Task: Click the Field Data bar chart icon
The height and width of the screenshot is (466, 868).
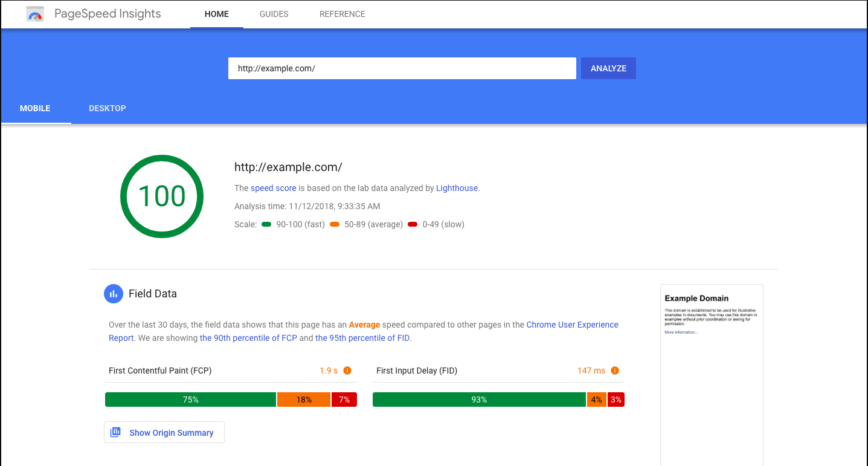Action: (x=114, y=294)
